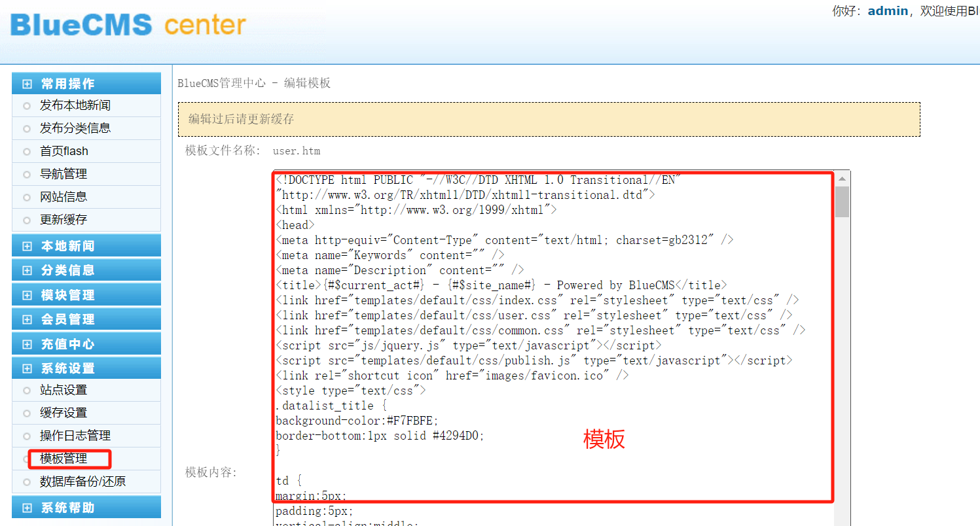Open 缓存设置 page
The height and width of the screenshot is (526, 980).
[63, 413]
